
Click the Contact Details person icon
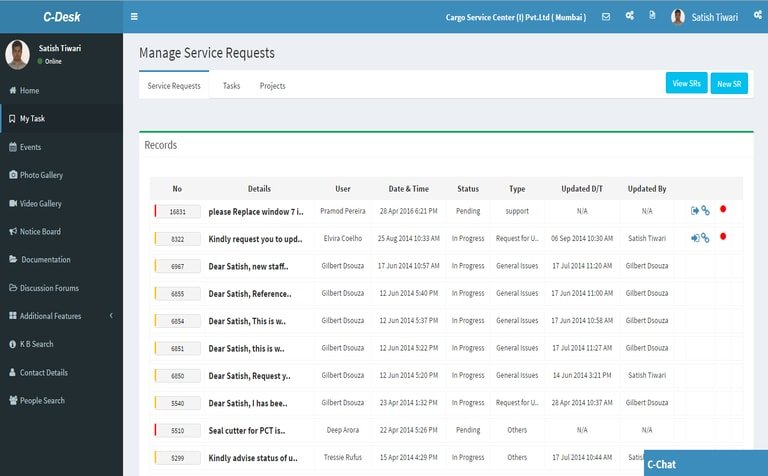tap(13, 372)
